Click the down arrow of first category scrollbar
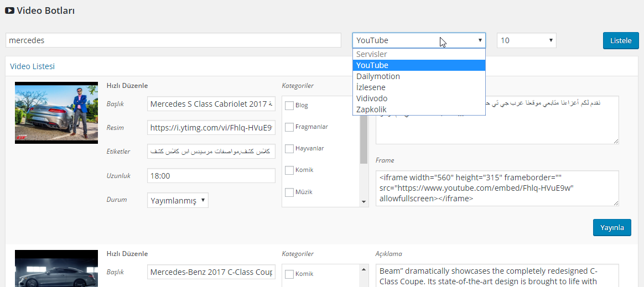This screenshot has width=644, height=287. [x=363, y=202]
